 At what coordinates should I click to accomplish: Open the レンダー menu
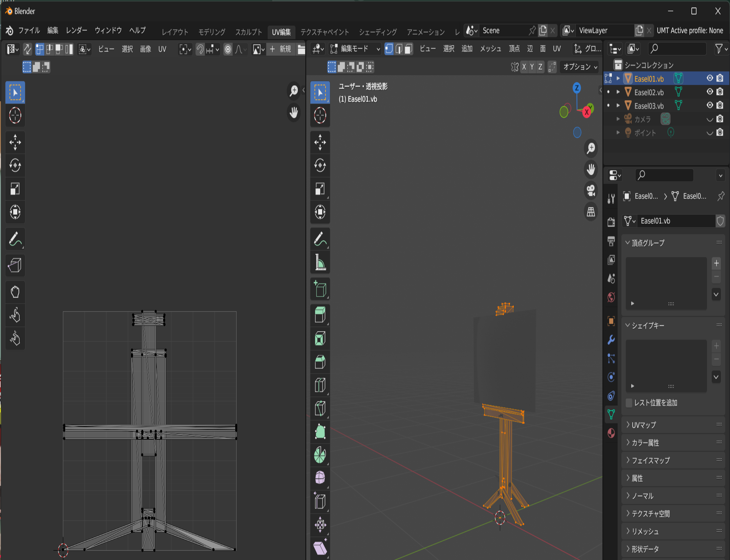[76, 30]
